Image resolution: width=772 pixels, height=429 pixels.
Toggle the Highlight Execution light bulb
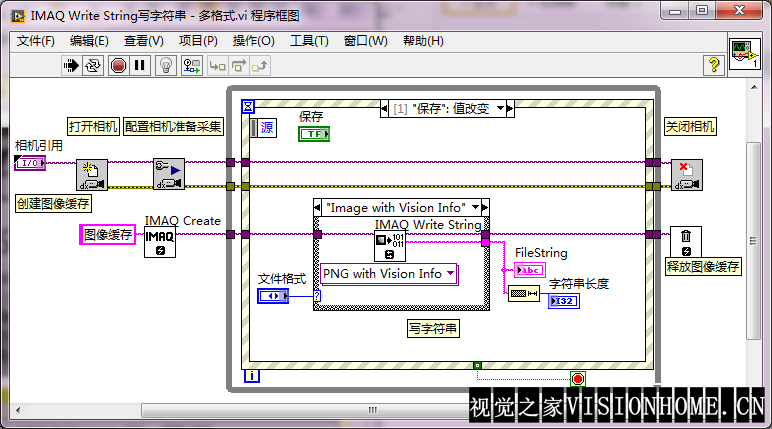166,66
